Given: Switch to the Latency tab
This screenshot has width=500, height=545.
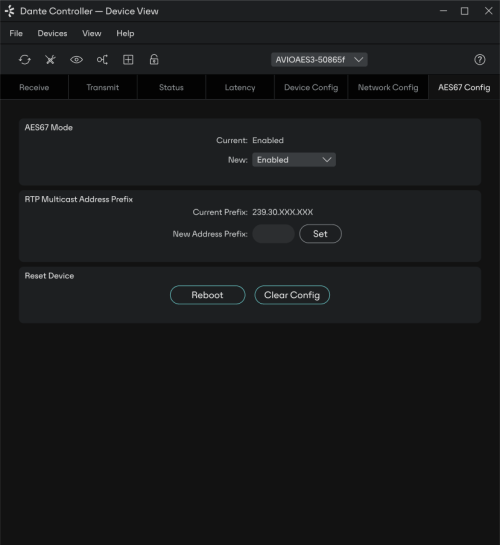Looking at the screenshot, I should click(x=240, y=88).
